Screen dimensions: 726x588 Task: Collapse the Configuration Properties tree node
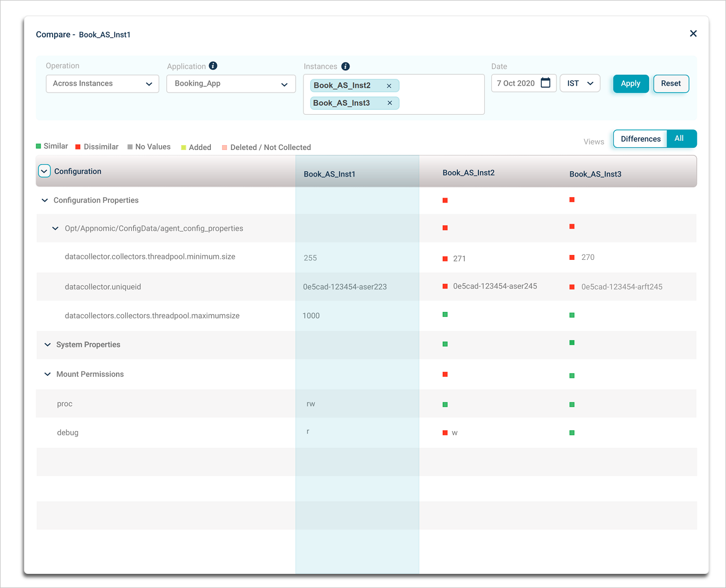(45, 200)
